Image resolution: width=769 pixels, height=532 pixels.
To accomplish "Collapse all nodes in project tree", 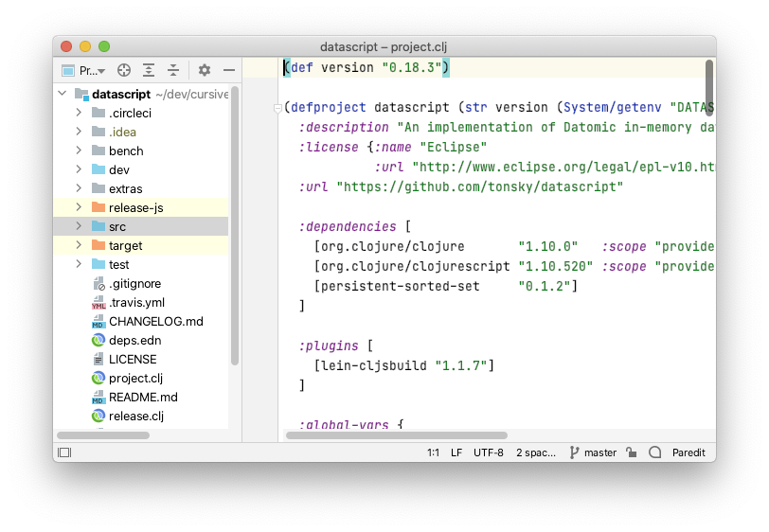I will coord(173,71).
